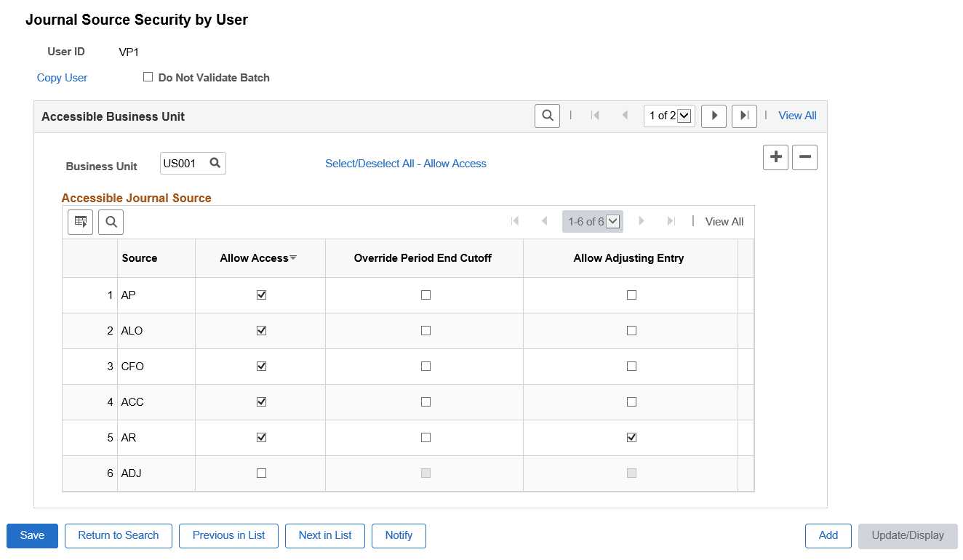Click the find icon in Accessible Journal Source grid
The image size is (963, 560).
click(x=111, y=221)
